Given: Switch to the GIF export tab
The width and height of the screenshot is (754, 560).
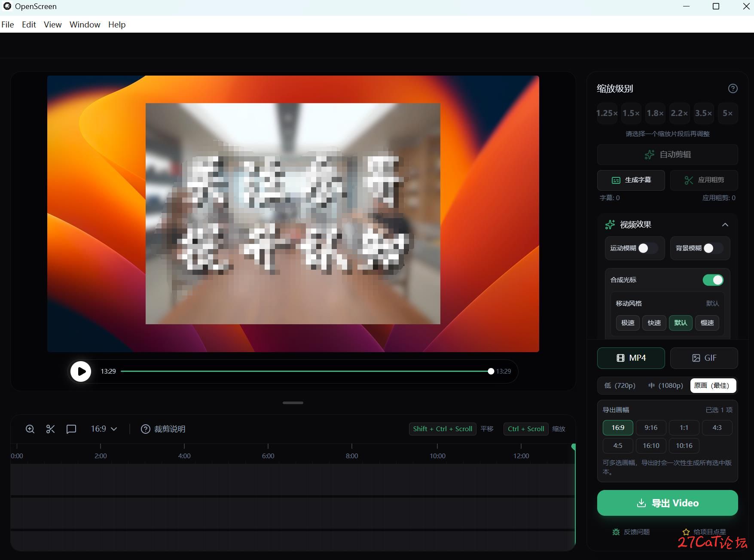Looking at the screenshot, I should 704,358.
